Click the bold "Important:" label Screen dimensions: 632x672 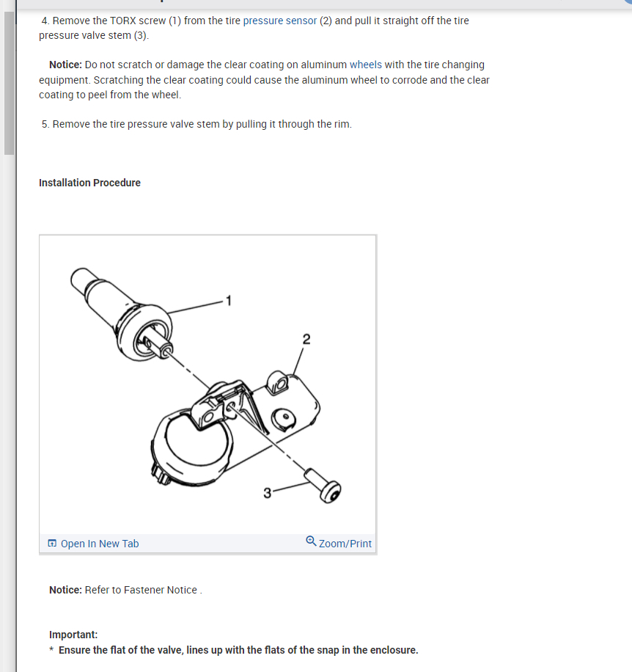pos(73,635)
